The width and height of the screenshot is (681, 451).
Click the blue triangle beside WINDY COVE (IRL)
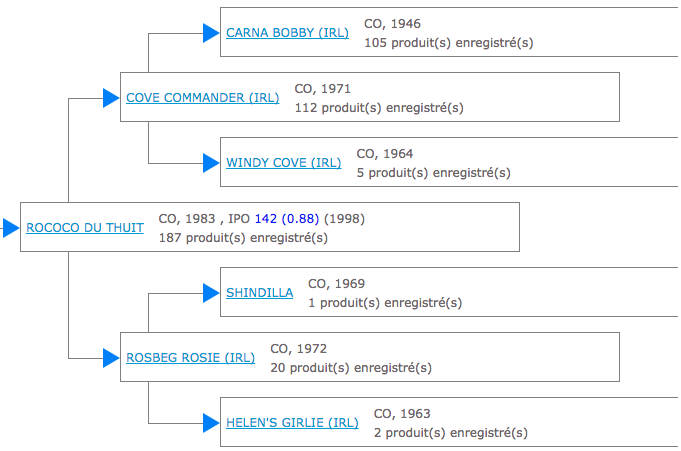[x=211, y=163]
